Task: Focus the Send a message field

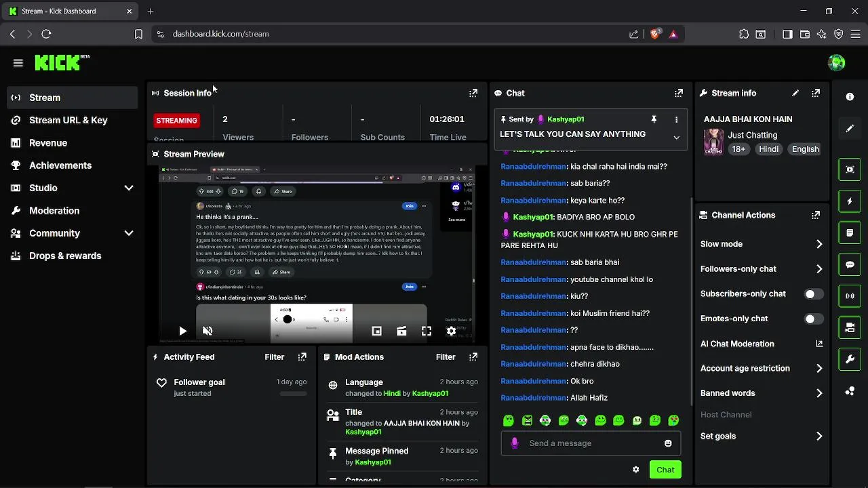Action: tap(590, 443)
